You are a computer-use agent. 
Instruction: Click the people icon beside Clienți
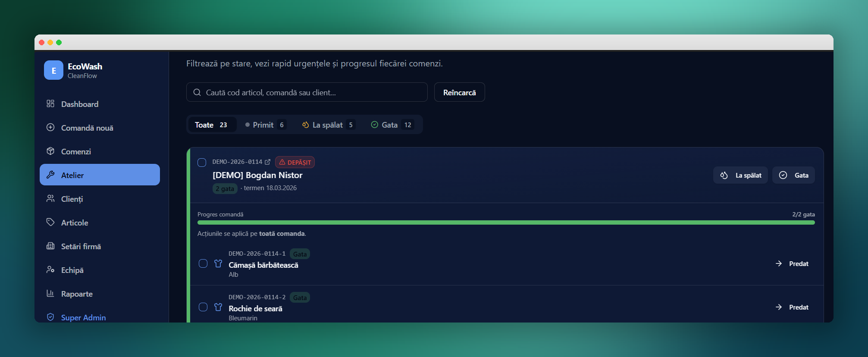50,198
